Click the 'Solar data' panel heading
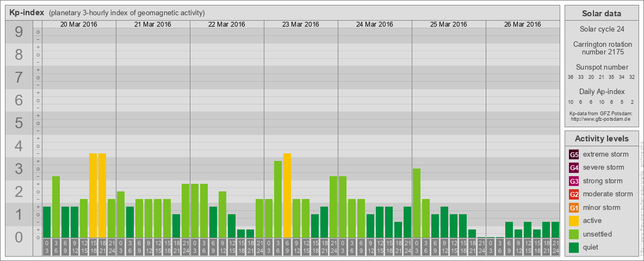Image resolution: width=644 pixels, height=261 pixels. click(602, 14)
